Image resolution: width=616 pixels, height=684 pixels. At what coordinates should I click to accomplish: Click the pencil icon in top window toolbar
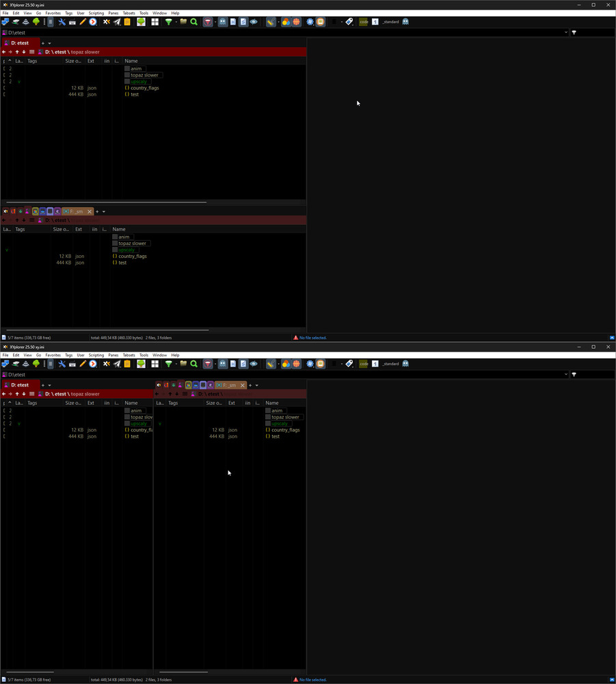coord(82,22)
